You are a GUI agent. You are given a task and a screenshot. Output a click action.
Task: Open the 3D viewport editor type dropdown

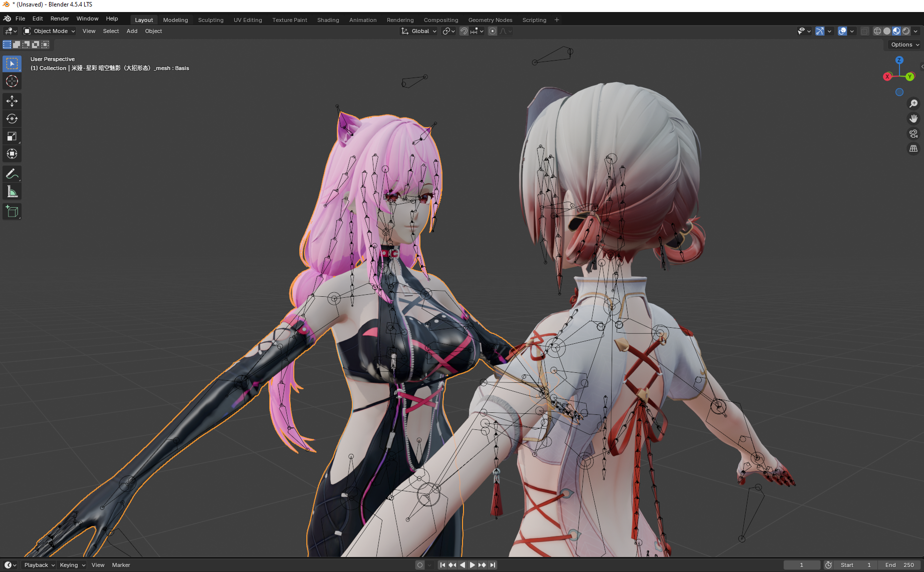click(x=11, y=31)
